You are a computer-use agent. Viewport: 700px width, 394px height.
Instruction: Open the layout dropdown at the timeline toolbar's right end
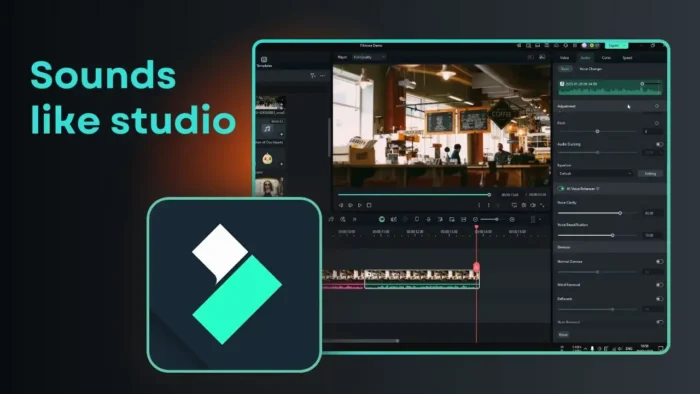[540, 220]
